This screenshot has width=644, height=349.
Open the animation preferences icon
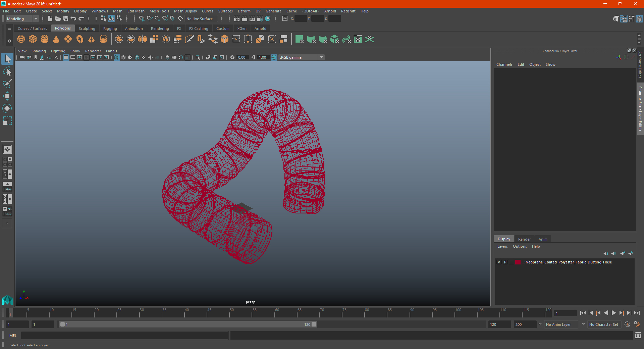point(637,325)
